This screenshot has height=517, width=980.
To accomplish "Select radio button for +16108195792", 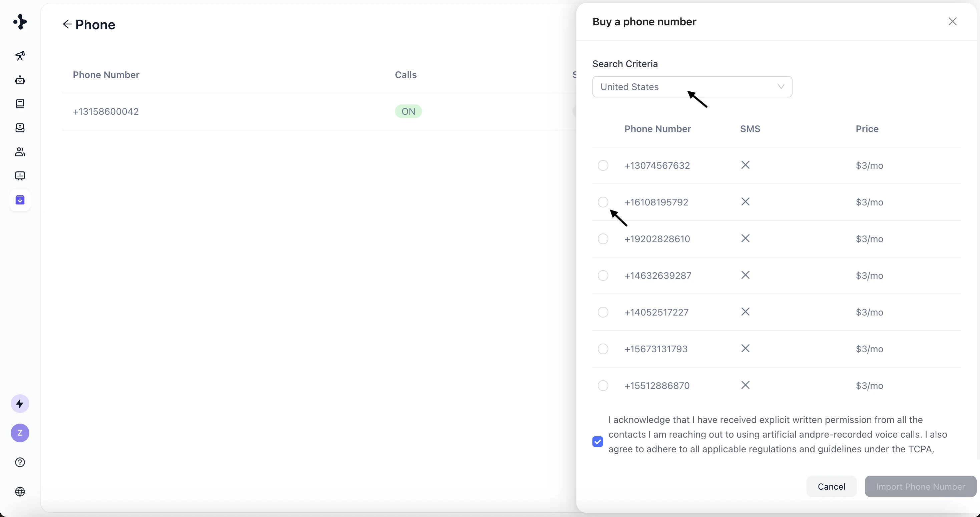I will [603, 202].
